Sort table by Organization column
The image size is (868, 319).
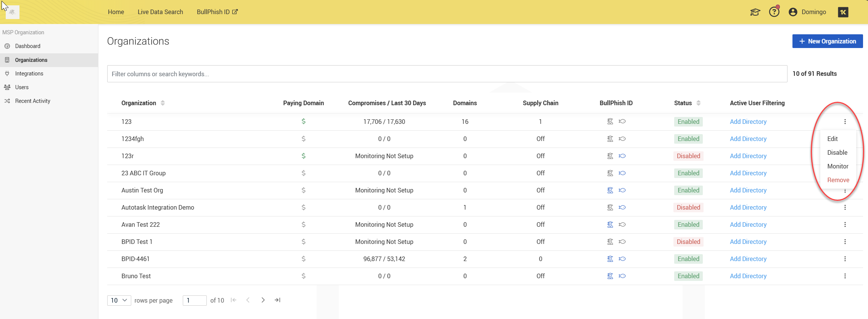[163, 103]
